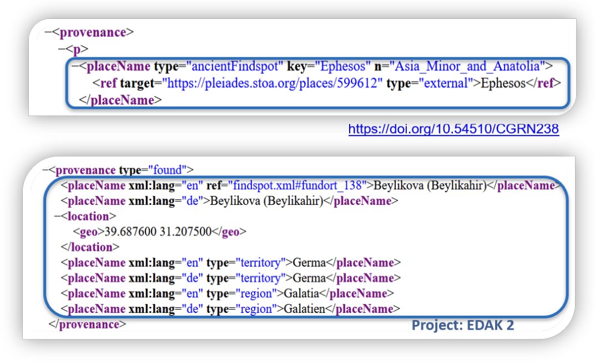Viewport: 595px width, 364px height.
Task: Collapse the provenance type="found" toggle
Action: (46, 170)
